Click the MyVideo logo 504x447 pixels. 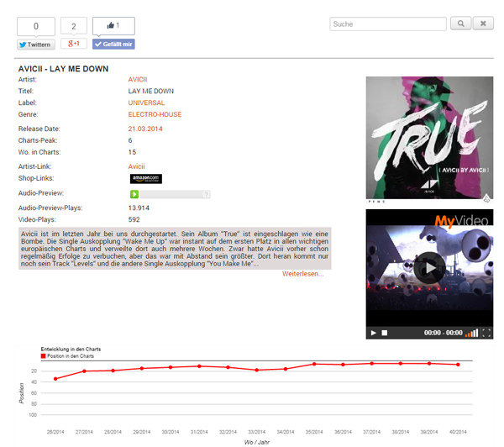tap(461, 221)
